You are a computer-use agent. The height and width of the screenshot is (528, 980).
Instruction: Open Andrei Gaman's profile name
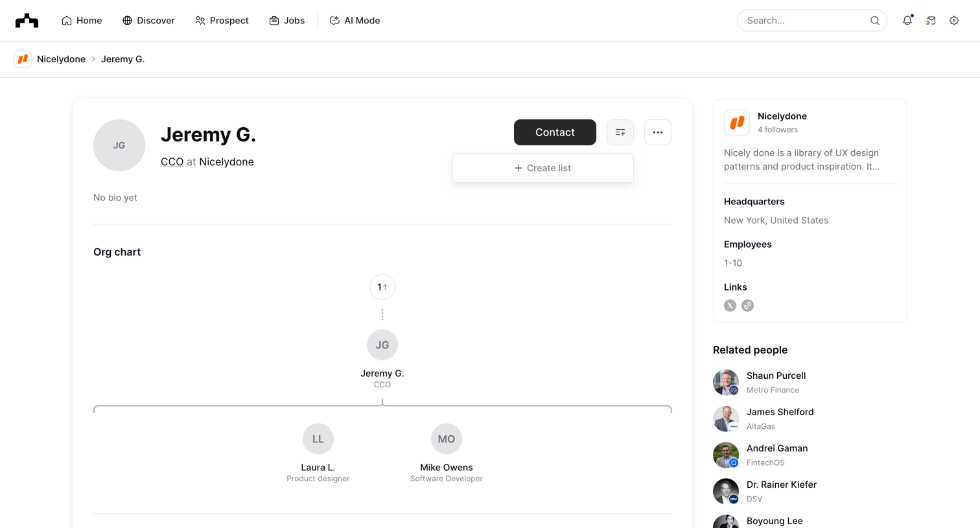click(777, 448)
